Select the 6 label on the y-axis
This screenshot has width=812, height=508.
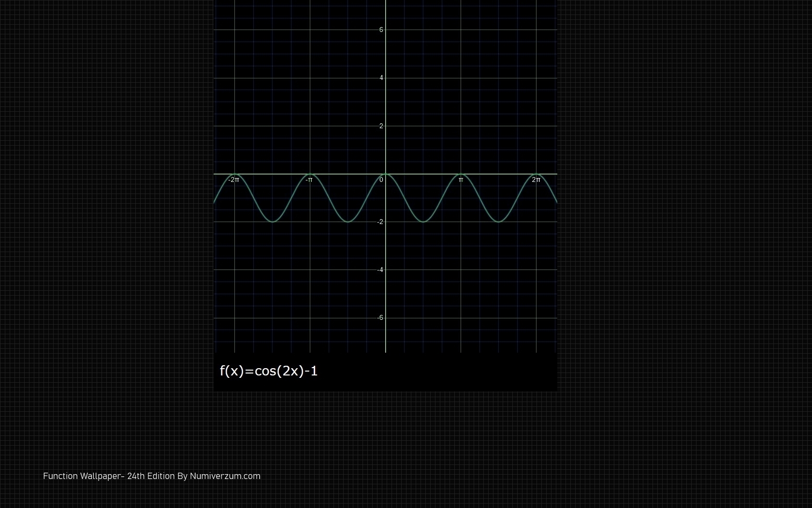[x=381, y=30]
